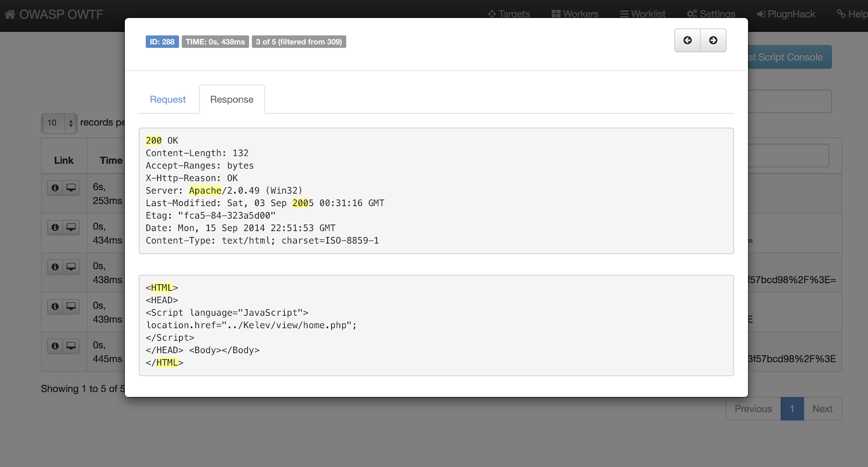Screen dimensions: 868x467
Task: Open monitor icon for 0s, 439ms row
Action: tap(71, 306)
